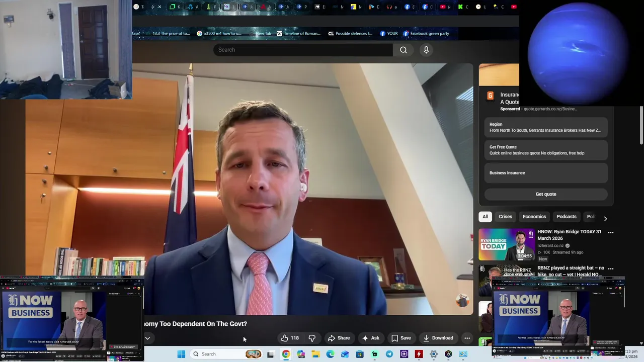Select the Crises filter chip

[x=505, y=217]
